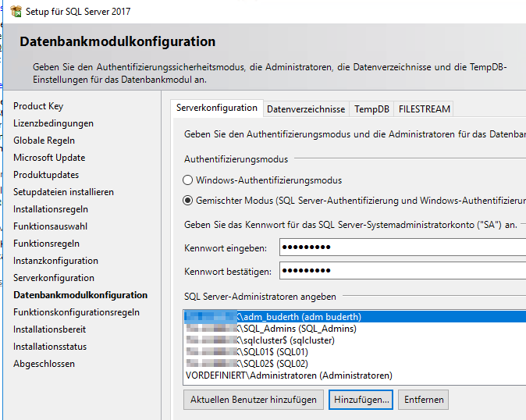The height and width of the screenshot is (420, 526).
Task: Click Produktupdates step in sidebar
Action: [46, 175]
